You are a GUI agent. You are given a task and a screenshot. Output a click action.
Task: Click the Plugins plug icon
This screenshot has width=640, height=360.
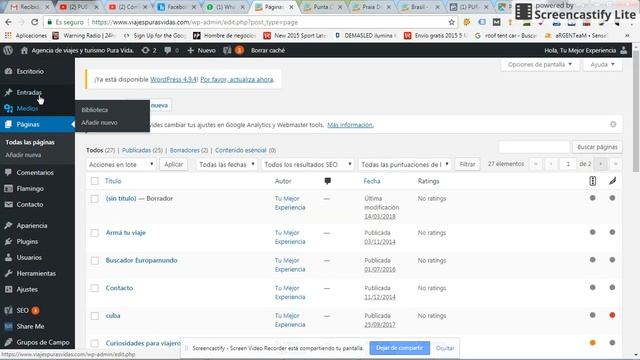click(9, 241)
